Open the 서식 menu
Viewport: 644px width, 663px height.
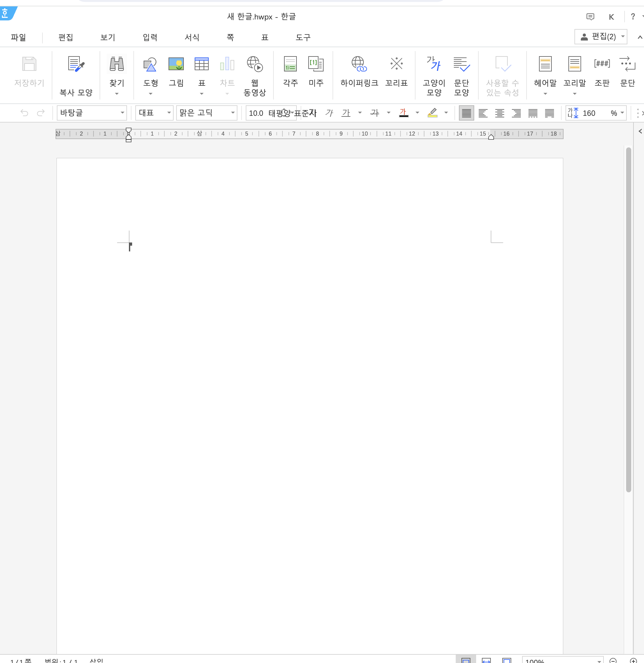tap(192, 38)
